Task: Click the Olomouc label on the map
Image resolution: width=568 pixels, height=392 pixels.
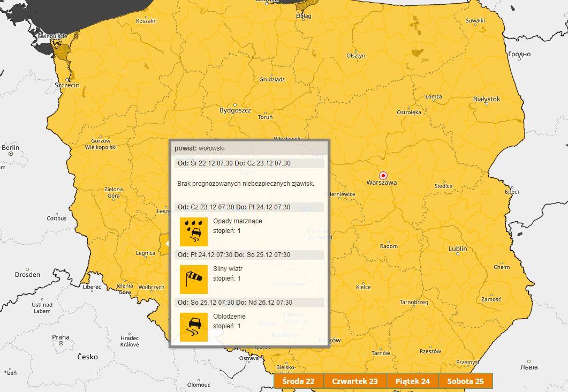Action: click(199, 385)
